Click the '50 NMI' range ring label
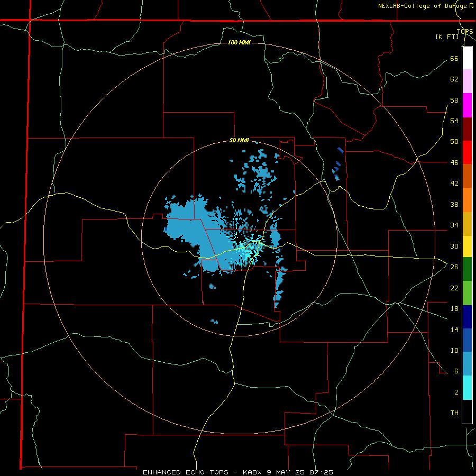 pos(239,140)
